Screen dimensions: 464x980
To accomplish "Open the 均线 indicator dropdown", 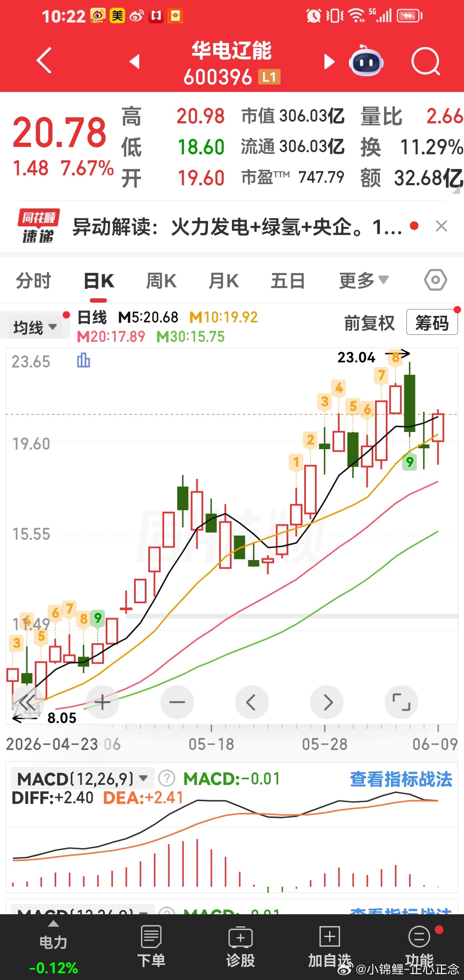I will [35, 327].
